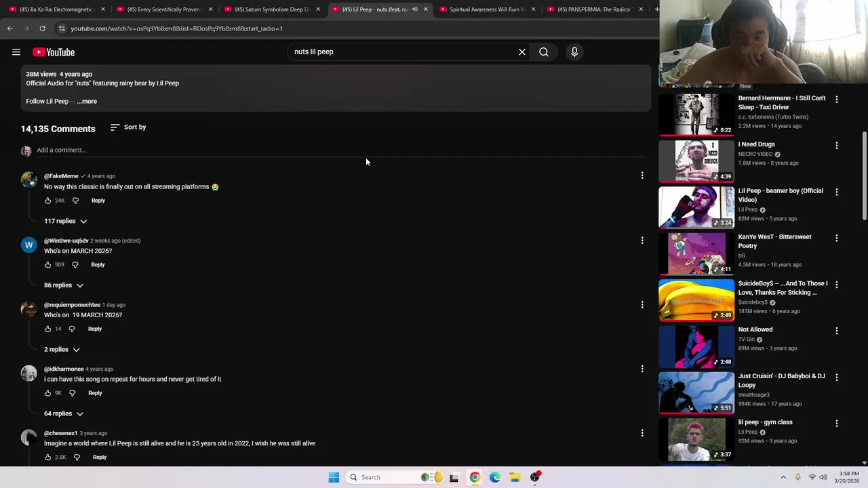Dislike the @chesenex1 comment
868x488 pixels.
tap(77, 457)
